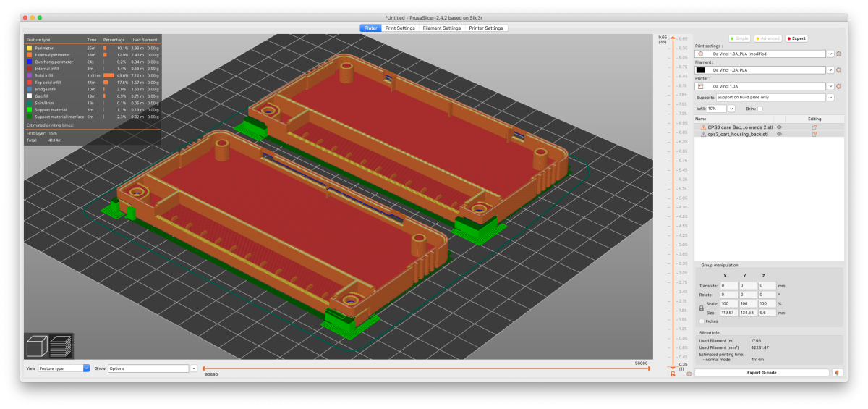The image size is (868, 409).
Task: Toggle the vertical slider lock icon
Action: tap(673, 374)
